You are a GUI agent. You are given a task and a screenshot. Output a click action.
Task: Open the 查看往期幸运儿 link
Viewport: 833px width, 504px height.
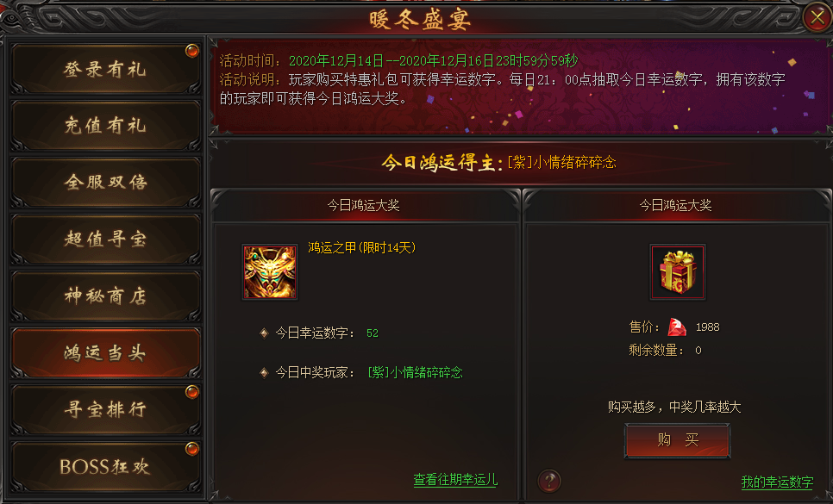pyautogui.click(x=455, y=480)
